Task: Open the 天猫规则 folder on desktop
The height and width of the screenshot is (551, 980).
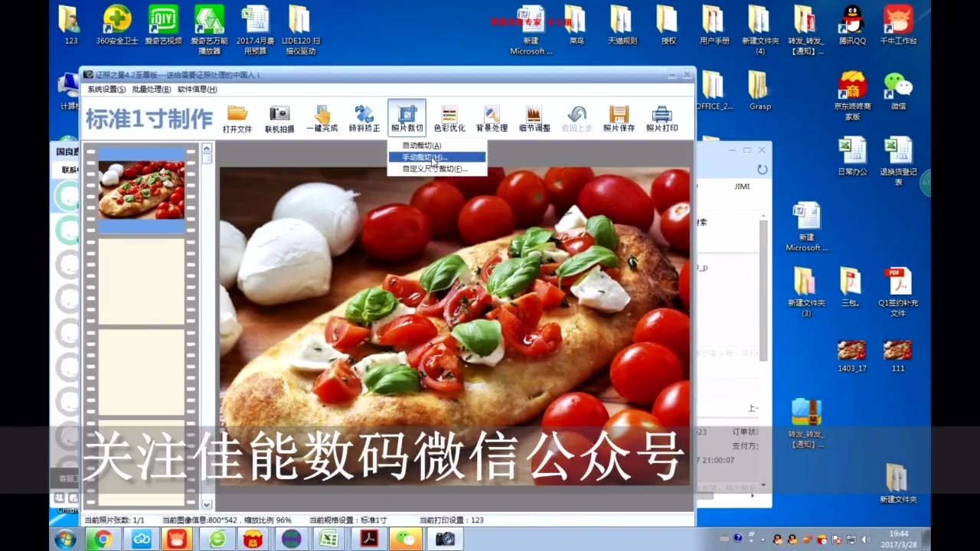Action: pyautogui.click(x=622, y=24)
